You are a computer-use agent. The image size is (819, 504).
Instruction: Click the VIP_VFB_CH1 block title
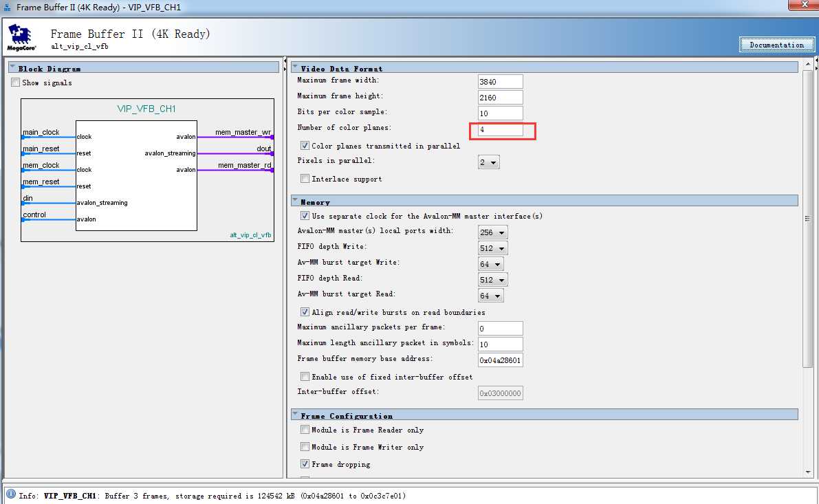coord(146,109)
